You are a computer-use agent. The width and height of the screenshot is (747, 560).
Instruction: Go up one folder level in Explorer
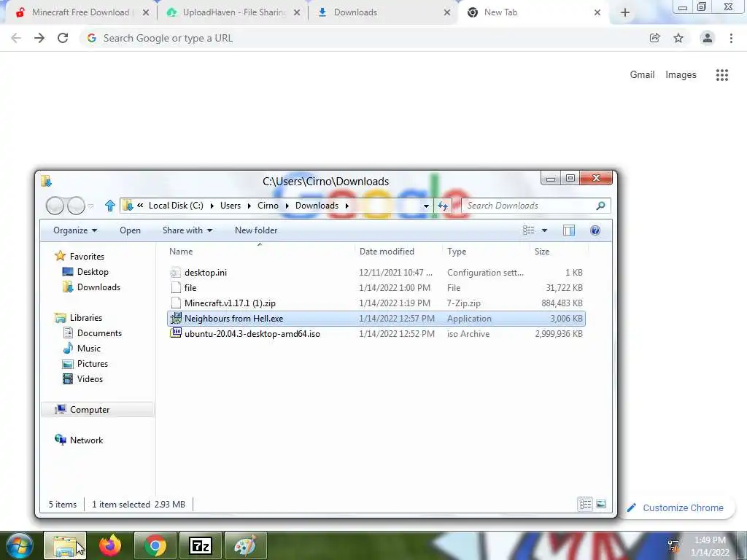pyautogui.click(x=110, y=206)
